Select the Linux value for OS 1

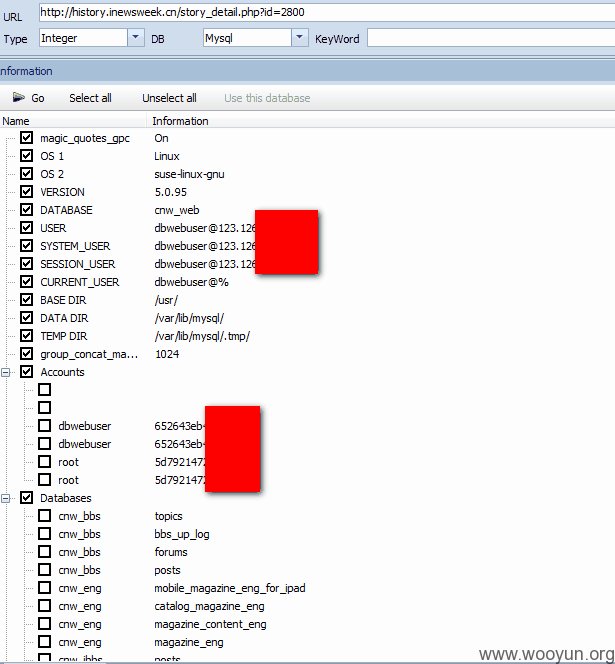pyautogui.click(x=167, y=156)
